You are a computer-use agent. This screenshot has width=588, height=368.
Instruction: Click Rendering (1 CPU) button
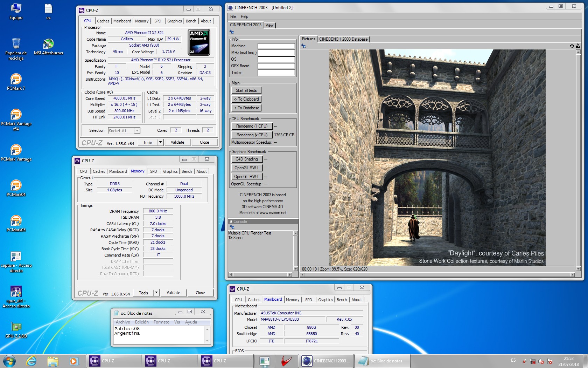pos(252,126)
